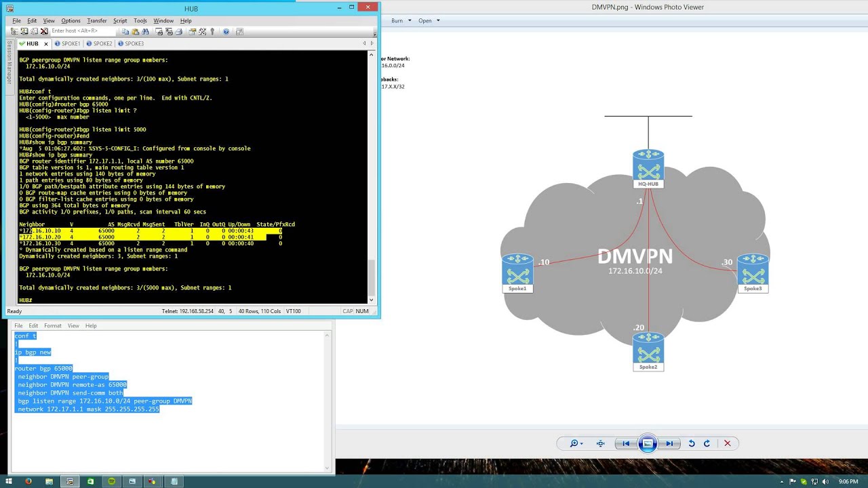The image size is (868, 488).
Task: Click the Print Screen toolbar icon
Action: pos(159,31)
